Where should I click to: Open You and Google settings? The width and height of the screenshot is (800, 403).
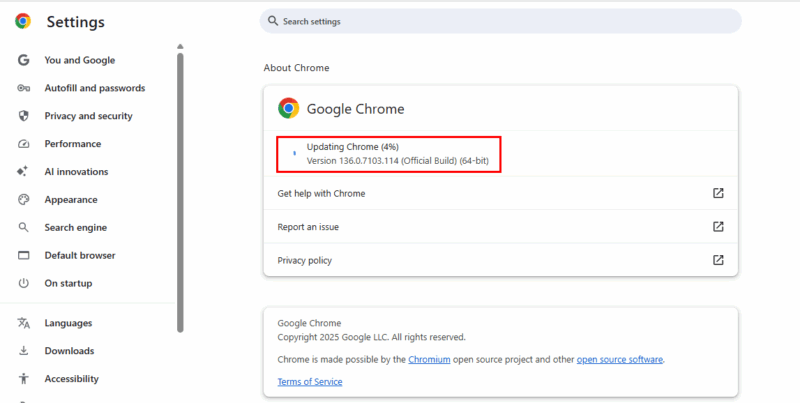pyautogui.click(x=80, y=60)
